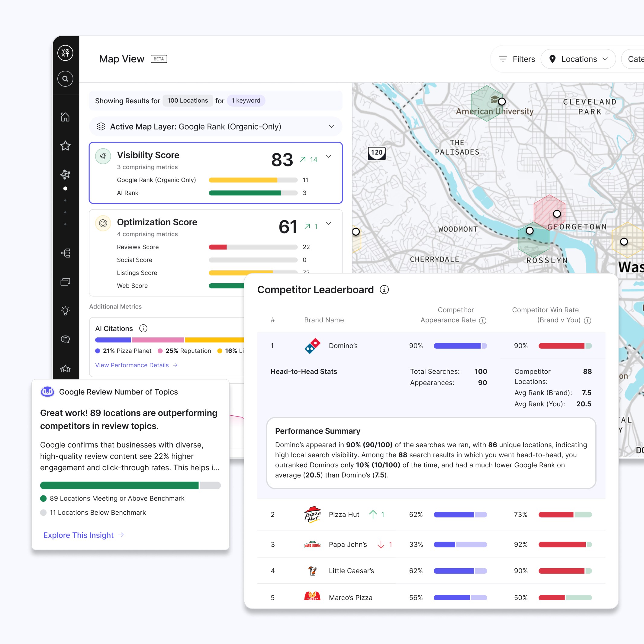Open View Performance Details link

(136, 365)
